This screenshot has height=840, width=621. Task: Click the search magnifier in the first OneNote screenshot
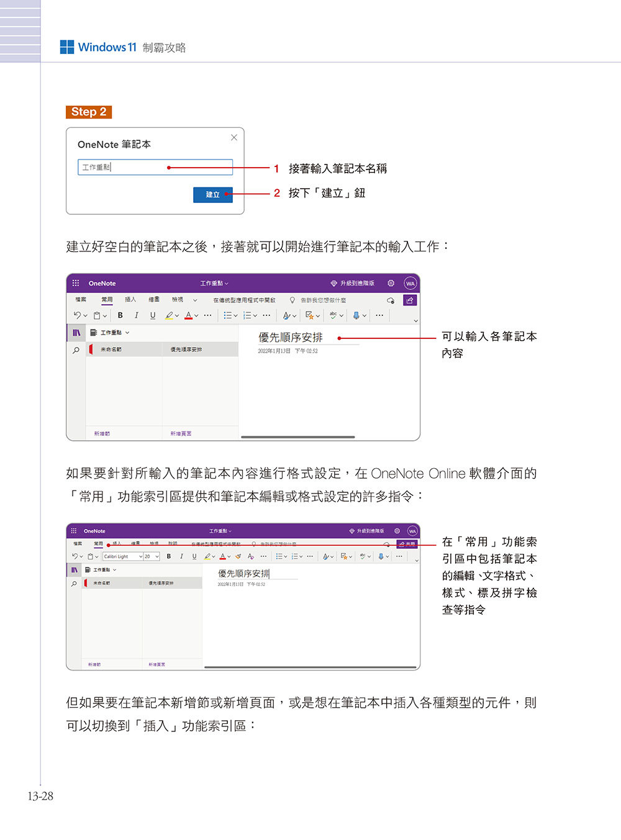[x=76, y=350]
